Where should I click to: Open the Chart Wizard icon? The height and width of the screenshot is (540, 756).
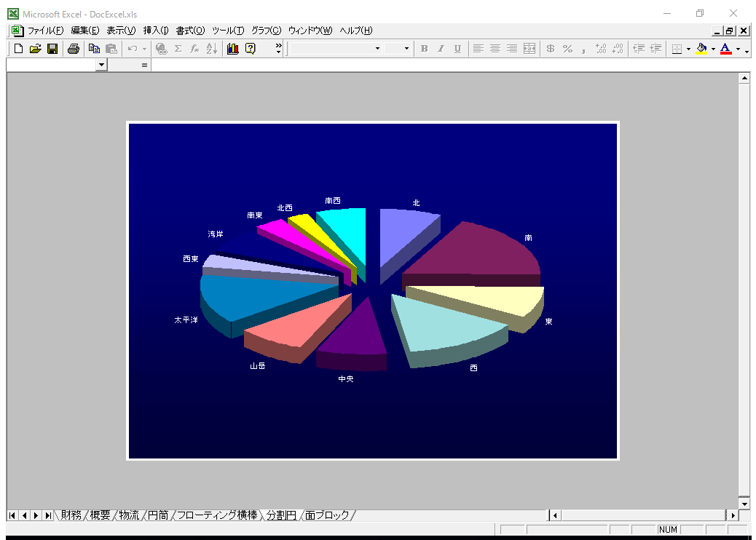pyautogui.click(x=233, y=49)
